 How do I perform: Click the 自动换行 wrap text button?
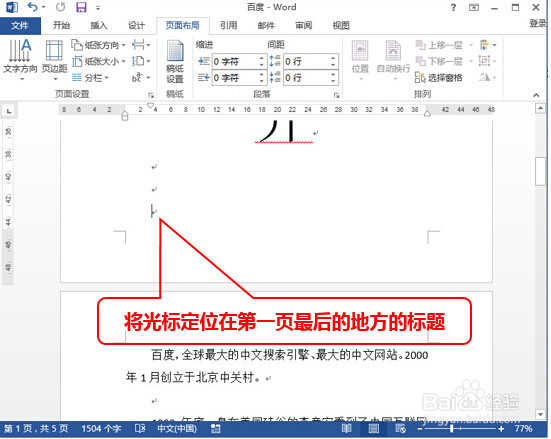393,60
